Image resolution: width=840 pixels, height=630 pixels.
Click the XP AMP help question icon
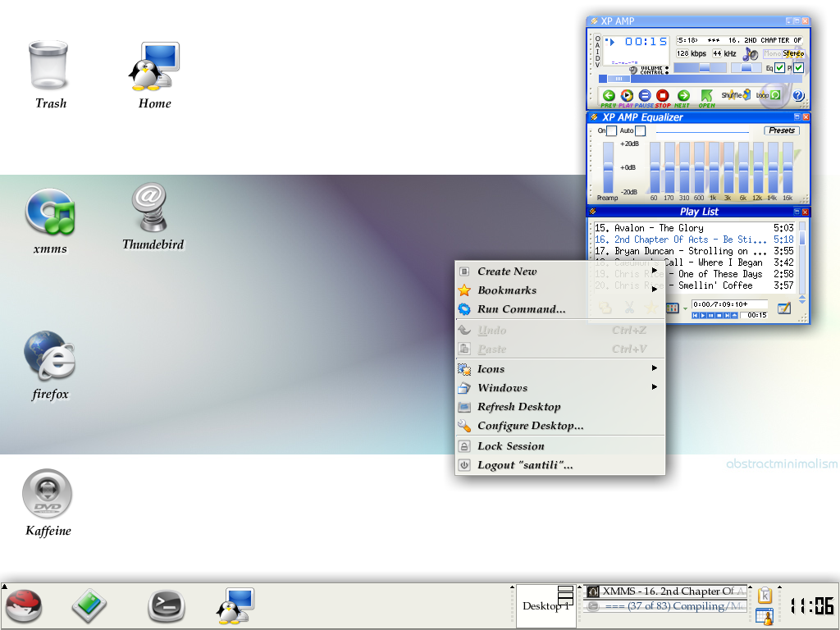[x=798, y=95]
